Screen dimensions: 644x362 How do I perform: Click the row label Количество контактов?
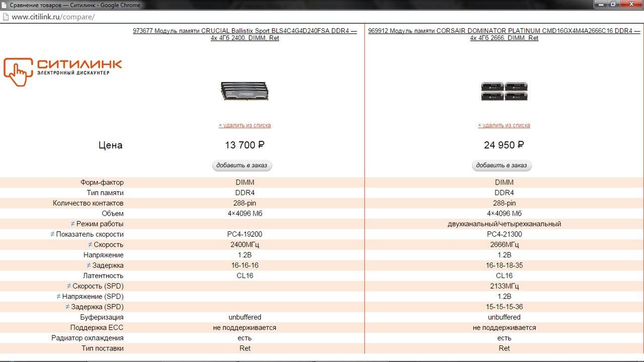(88, 203)
